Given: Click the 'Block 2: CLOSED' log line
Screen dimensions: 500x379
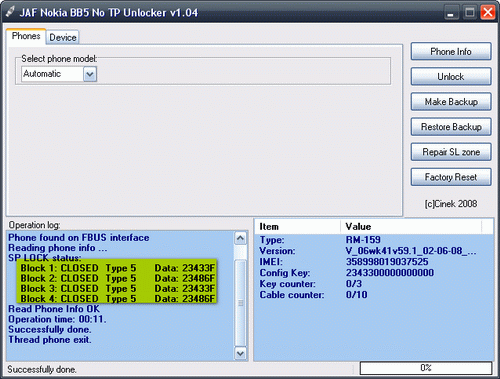Looking at the screenshot, I should coord(117,278).
